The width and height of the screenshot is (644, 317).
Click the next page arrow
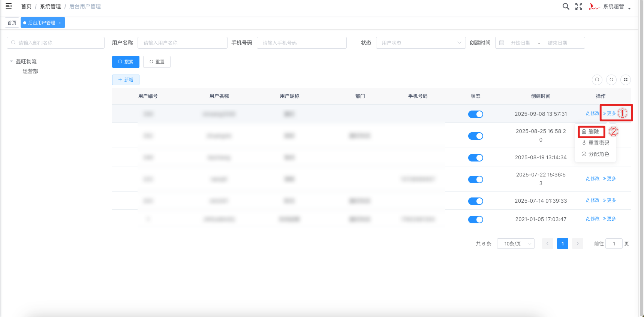coord(578,244)
